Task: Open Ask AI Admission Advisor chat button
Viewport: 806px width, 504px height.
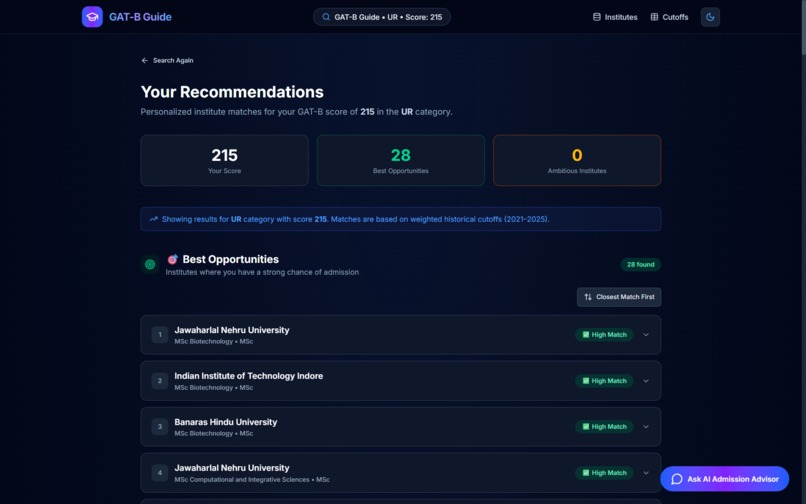Action: click(725, 479)
